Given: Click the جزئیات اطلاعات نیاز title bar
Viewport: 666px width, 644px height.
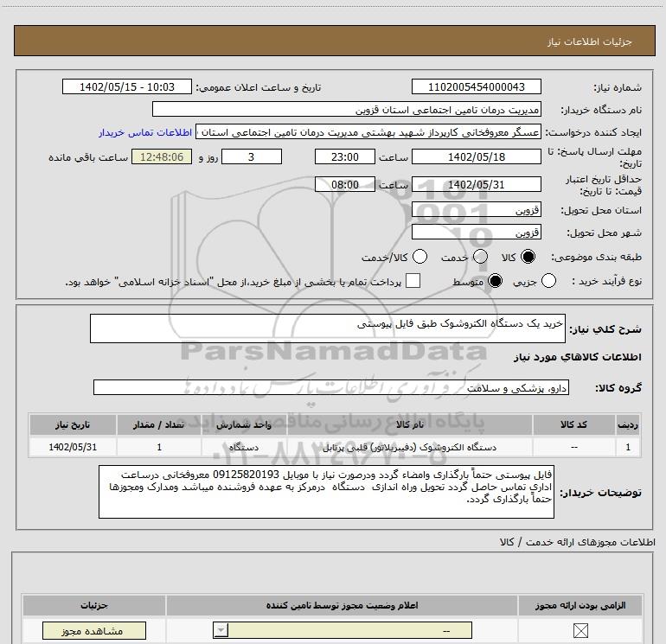Looking at the screenshot, I should coord(334,41).
